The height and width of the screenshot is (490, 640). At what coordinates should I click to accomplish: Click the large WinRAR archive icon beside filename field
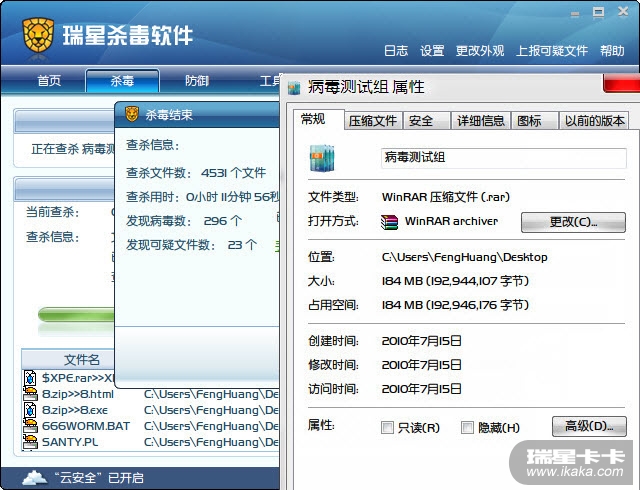(x=322, y=158)
